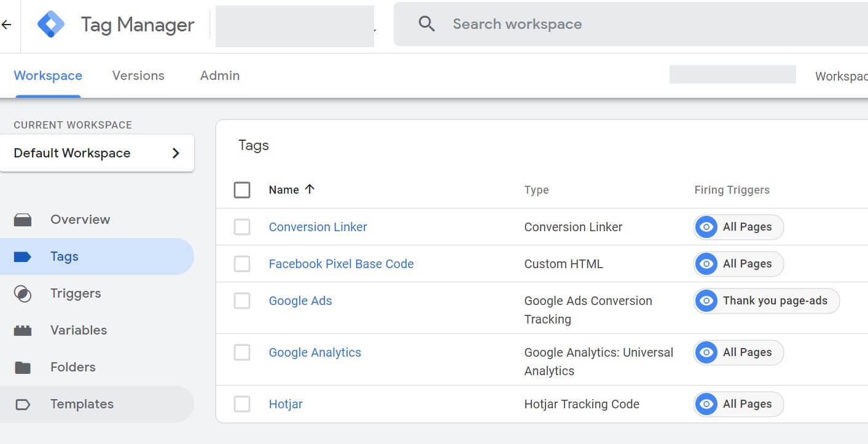
Task: Open the Hotjar tag link
Action: click(x=286, y=404)
